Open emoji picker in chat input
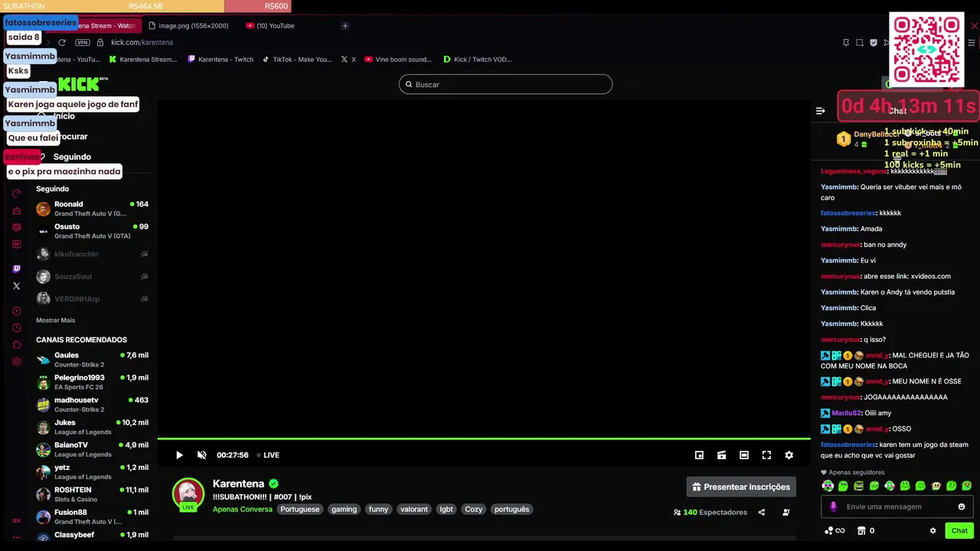This screenshot has height=551, width=980. tap(962, 507)
